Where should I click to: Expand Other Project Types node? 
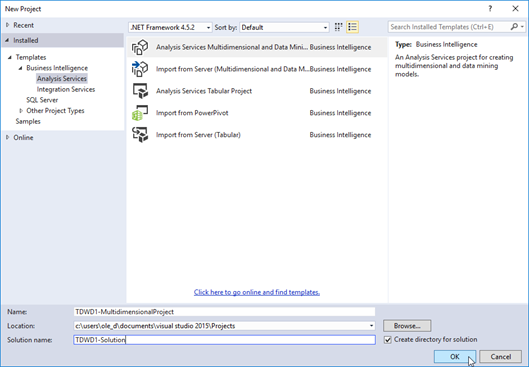(21, 111)
